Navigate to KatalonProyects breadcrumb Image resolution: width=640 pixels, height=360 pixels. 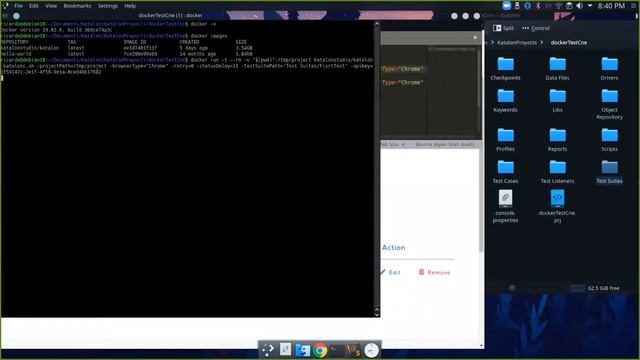tap(517, 42)
